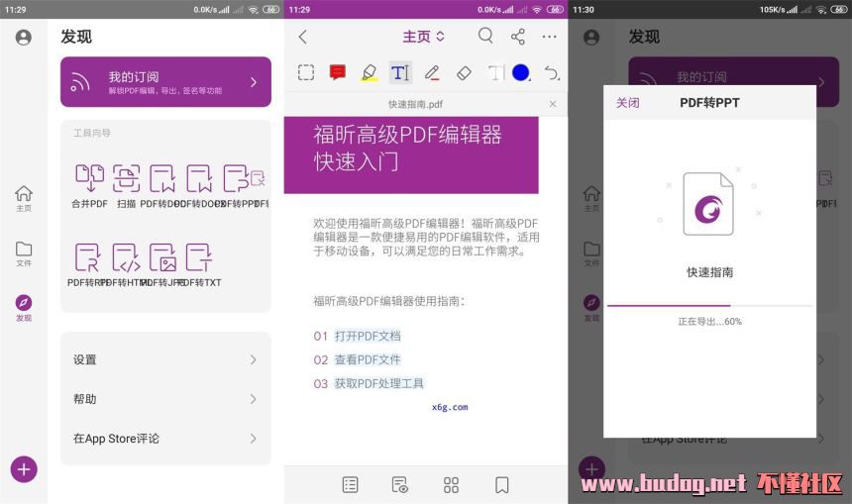852x504 pixels.
Task: Activate the dashed rectangle selection tool
Action: pos(306,73)
